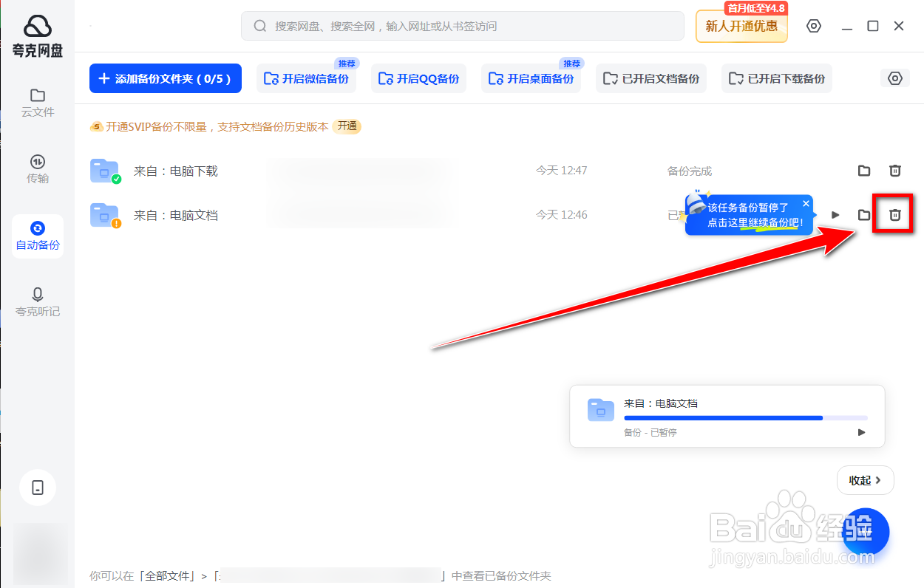This screenshot has width=924, height=588.
Task: Click 已开启文档备份 button
Action: pos(651,78)
